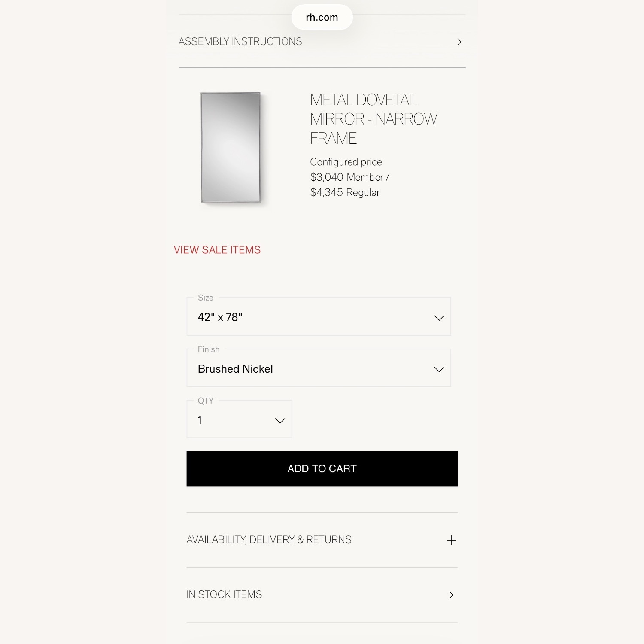
Task: Click the $4,345 Regular price text
Action: [345, 192]
